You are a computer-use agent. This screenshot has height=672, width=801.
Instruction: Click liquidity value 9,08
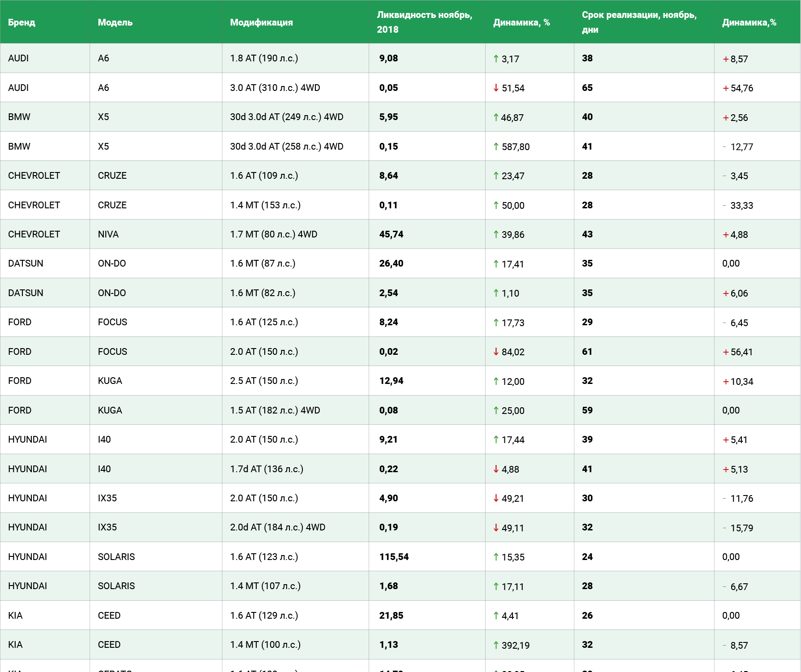point(388,58)
